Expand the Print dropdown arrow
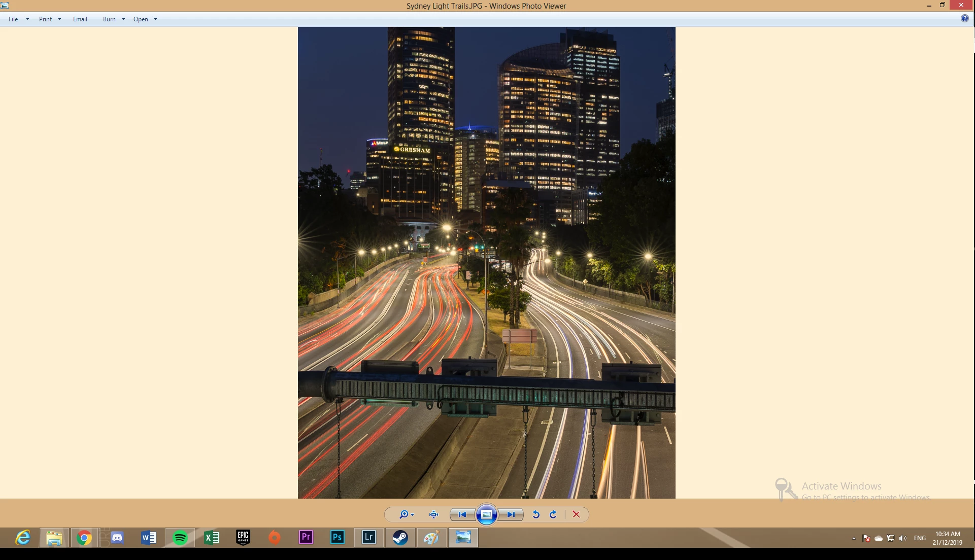 pos(59,19)
